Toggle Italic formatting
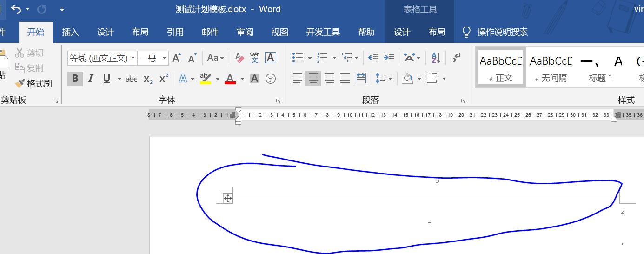This screenshot has height=254, width=644. click(x=91, y=79)
